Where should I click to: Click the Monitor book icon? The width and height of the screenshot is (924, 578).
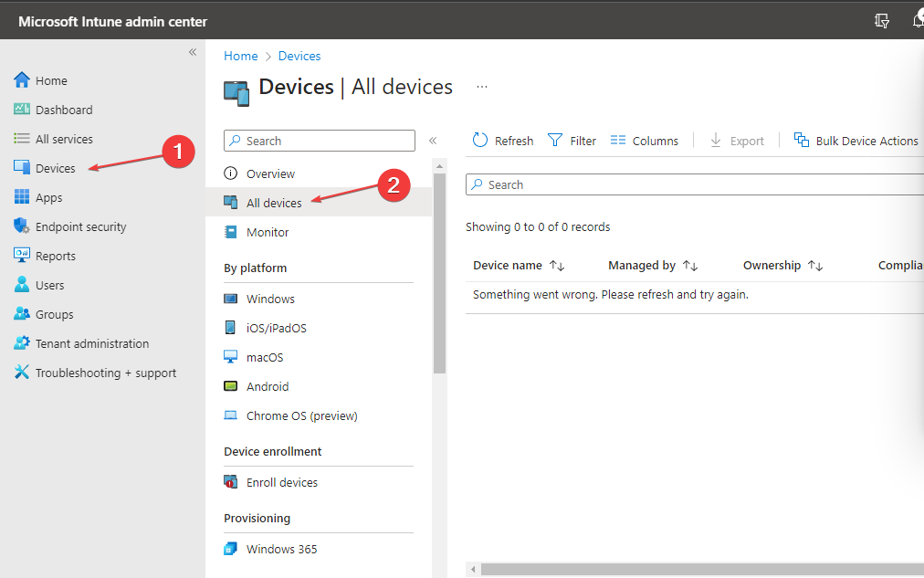(x=230, y=232)
